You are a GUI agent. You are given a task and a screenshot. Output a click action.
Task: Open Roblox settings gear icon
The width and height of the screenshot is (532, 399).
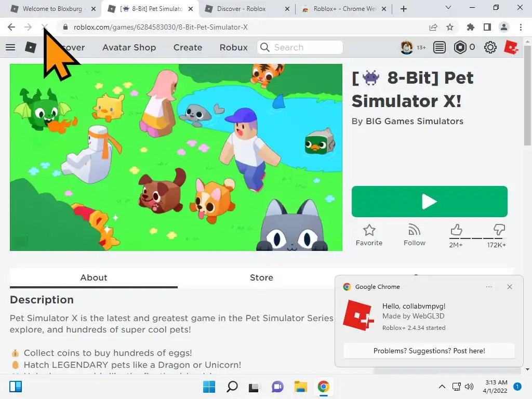tap(490, 47)
